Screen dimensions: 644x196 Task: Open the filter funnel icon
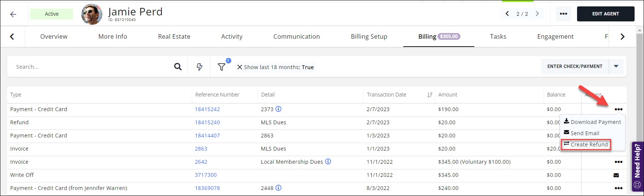(222, 67)
